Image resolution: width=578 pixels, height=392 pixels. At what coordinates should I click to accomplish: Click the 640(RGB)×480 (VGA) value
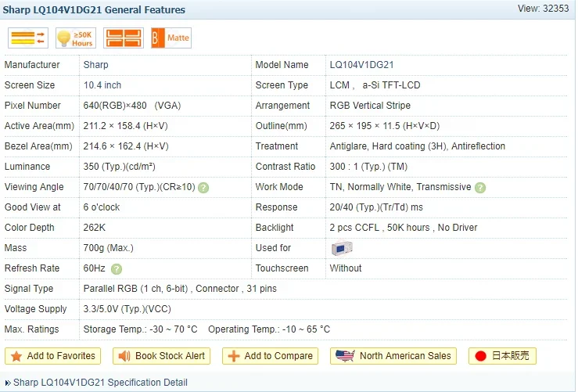pyautogui.click(x=132, y=106)
